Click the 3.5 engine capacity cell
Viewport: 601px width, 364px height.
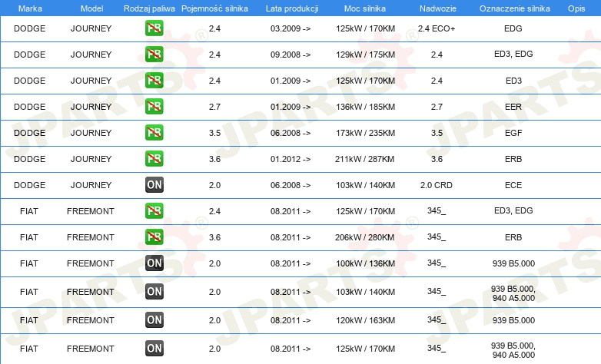pyautogui.click(x=214, y=133)
